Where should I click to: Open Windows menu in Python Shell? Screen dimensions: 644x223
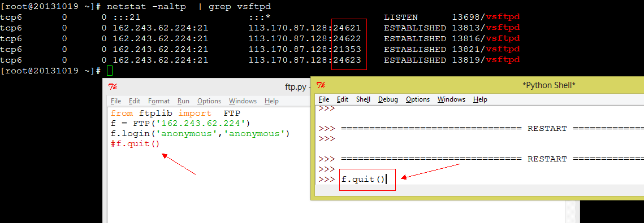coord(451,99)
